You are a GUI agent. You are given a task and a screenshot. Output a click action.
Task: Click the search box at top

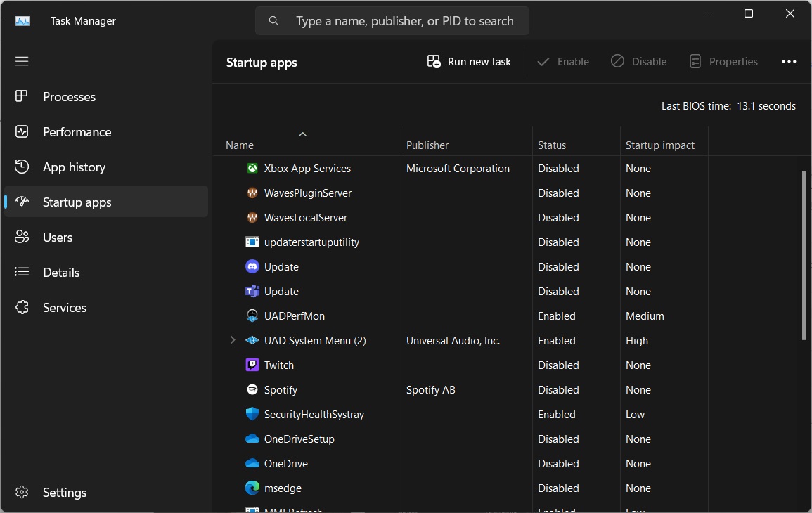[404, 21]
